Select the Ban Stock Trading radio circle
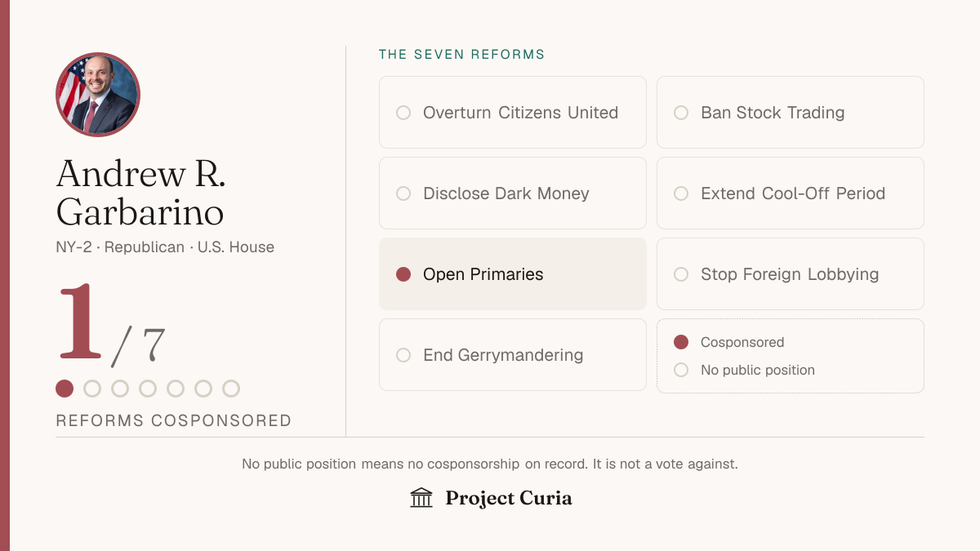Screen dimensions: 980x551 click(x=681, y=113)
